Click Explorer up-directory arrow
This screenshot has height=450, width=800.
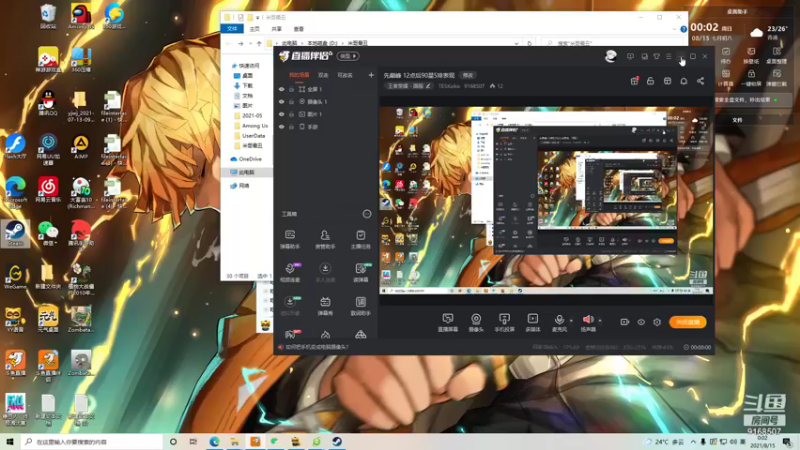259,44
